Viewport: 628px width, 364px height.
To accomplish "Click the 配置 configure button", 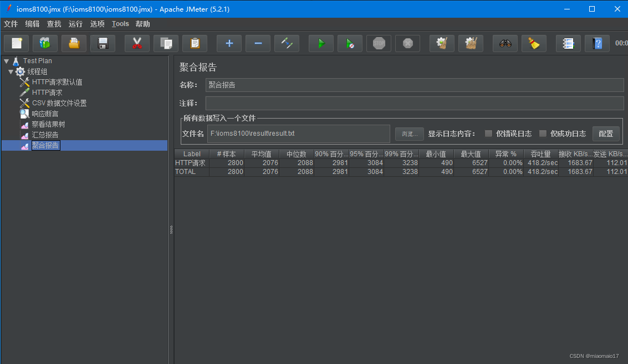I will (606, 134).
